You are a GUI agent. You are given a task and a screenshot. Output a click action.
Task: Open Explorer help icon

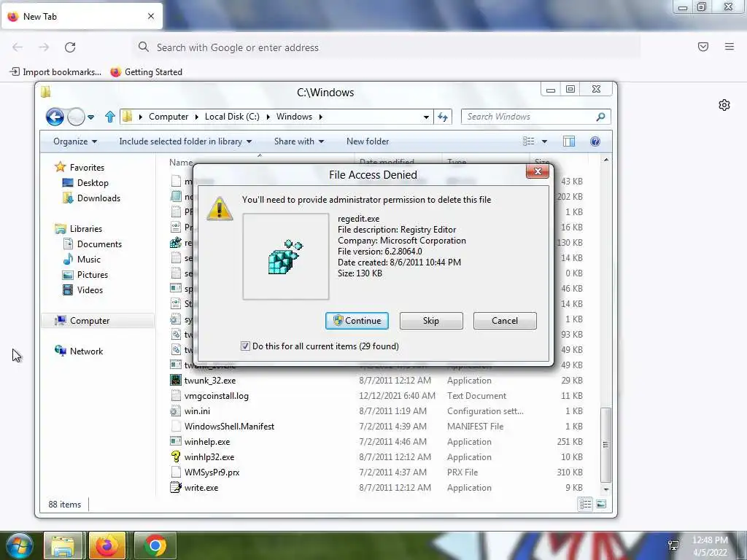(595, 141)
